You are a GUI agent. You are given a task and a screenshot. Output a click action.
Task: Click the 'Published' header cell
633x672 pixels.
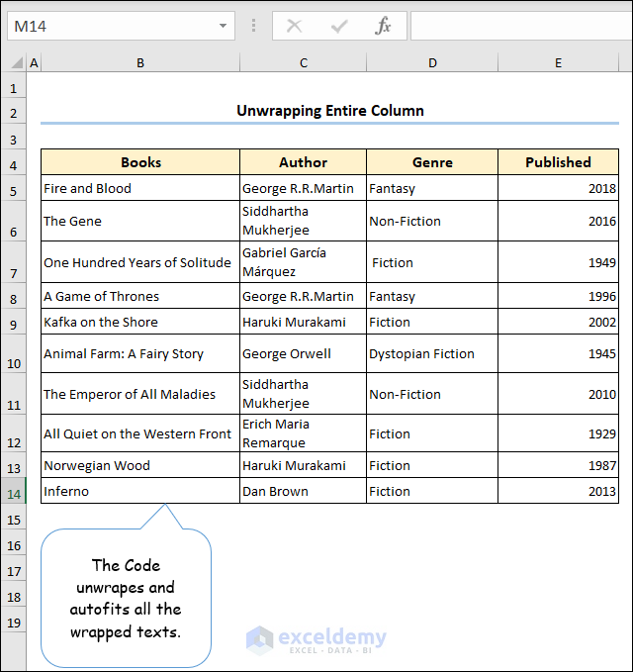point(559,162)
